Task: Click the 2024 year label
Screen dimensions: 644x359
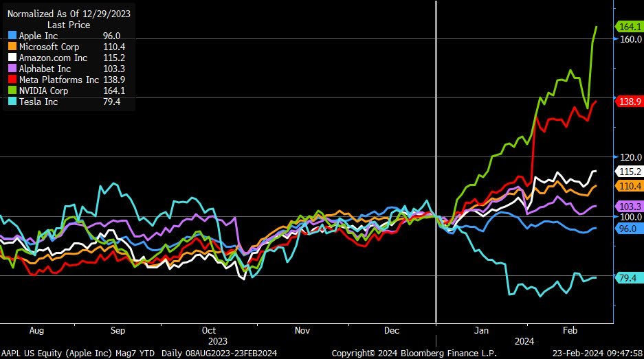Action: coord(524,341)
